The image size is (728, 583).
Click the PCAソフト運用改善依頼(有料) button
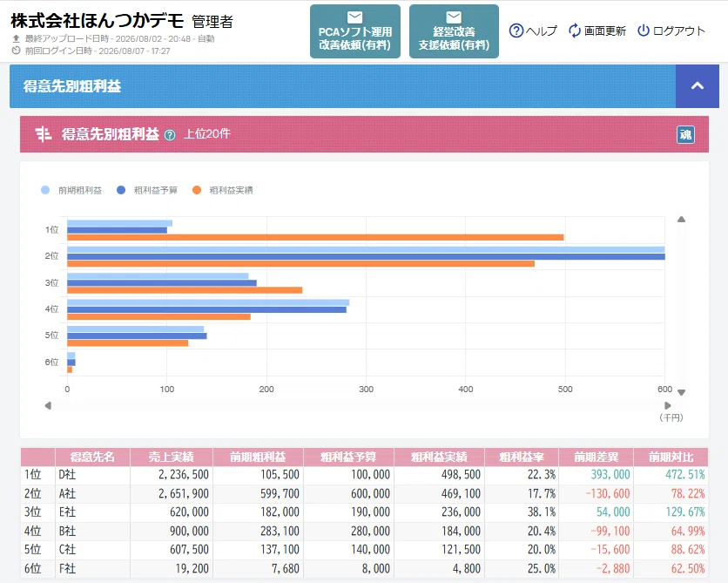coord(355,31)
